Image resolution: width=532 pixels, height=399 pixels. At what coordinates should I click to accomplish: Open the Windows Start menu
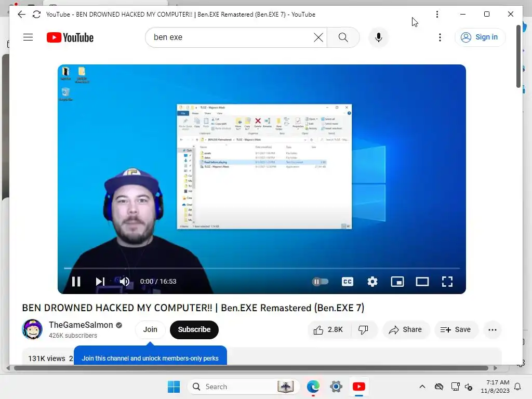(x=174, y=387)
